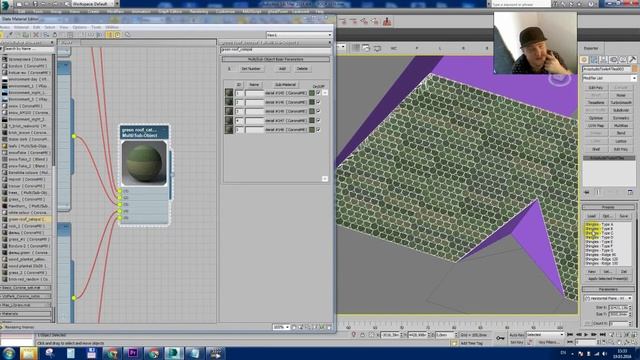Open the Rendering menu in main menu bar
Screen dimensions: 640x360
click(x=198, y=12)
